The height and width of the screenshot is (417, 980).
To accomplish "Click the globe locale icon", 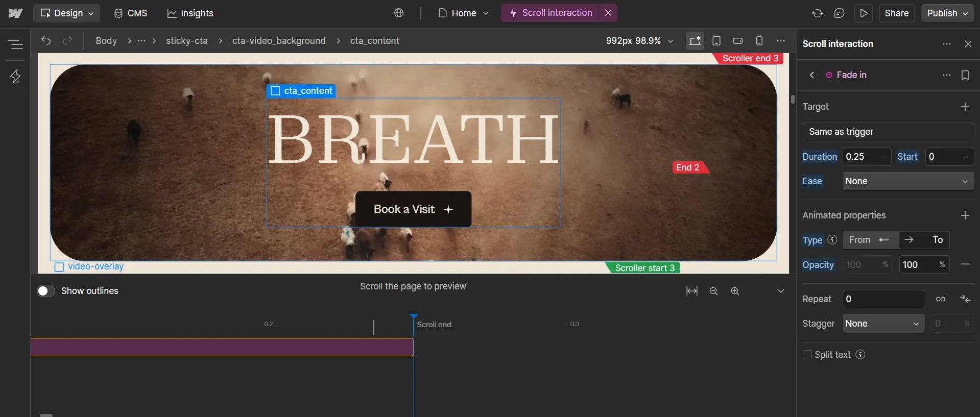I will (399, 13).
